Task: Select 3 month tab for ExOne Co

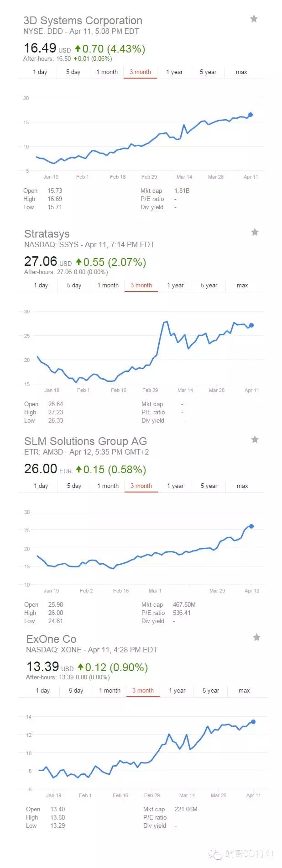Action: pyautogui.click(x=143, y=691)
